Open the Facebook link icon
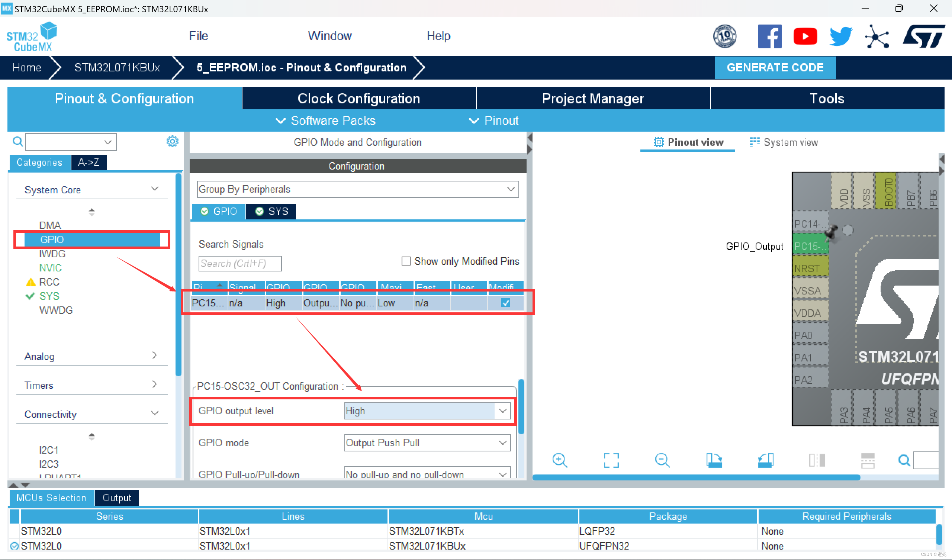Screen dimensions: 952x560 coord(769,36)
